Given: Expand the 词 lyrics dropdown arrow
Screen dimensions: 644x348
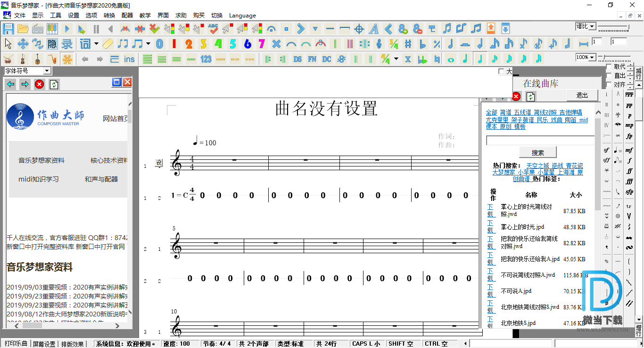Looking at the screenshot, I should pyautogui.click(x=97, y=44).
